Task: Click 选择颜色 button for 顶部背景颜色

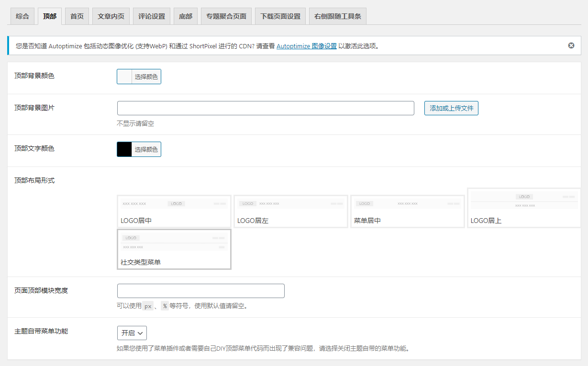Action: [x=146, y=77]
